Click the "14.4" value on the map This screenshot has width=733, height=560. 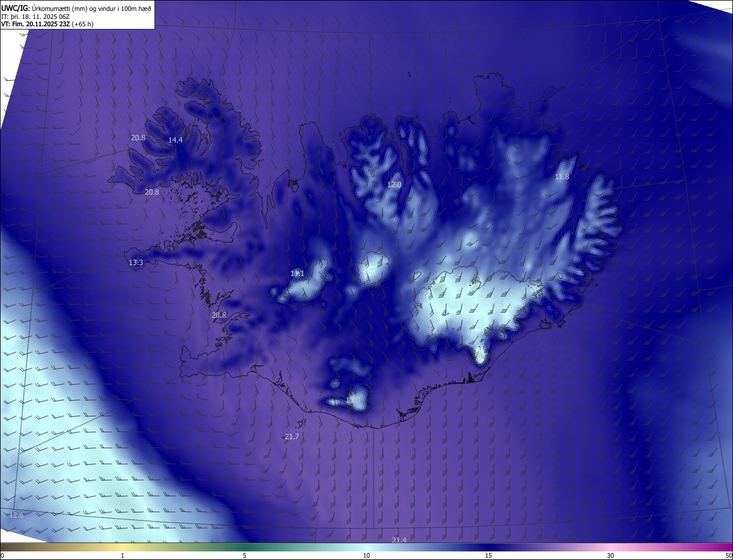tap(175, 140)
